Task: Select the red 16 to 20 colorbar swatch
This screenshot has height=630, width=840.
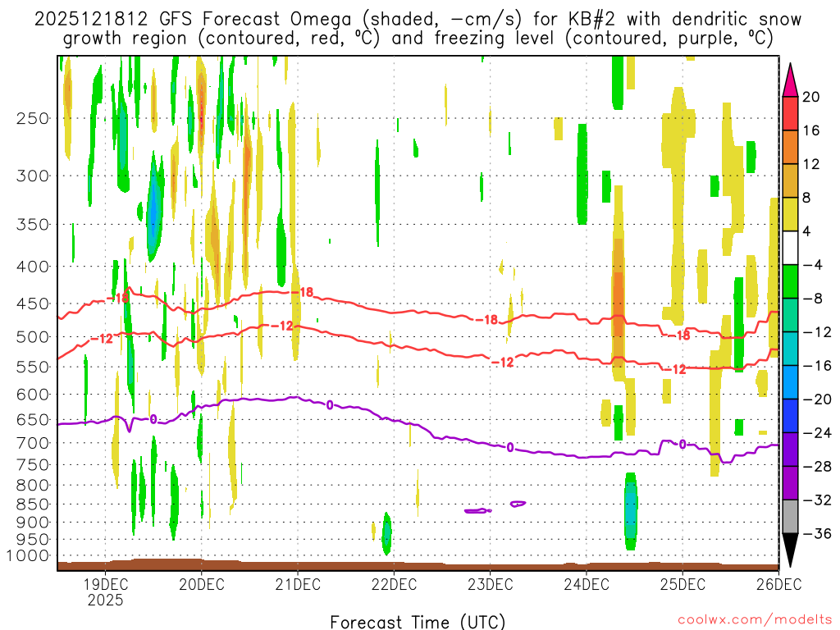Action: (x=790, y=113)
